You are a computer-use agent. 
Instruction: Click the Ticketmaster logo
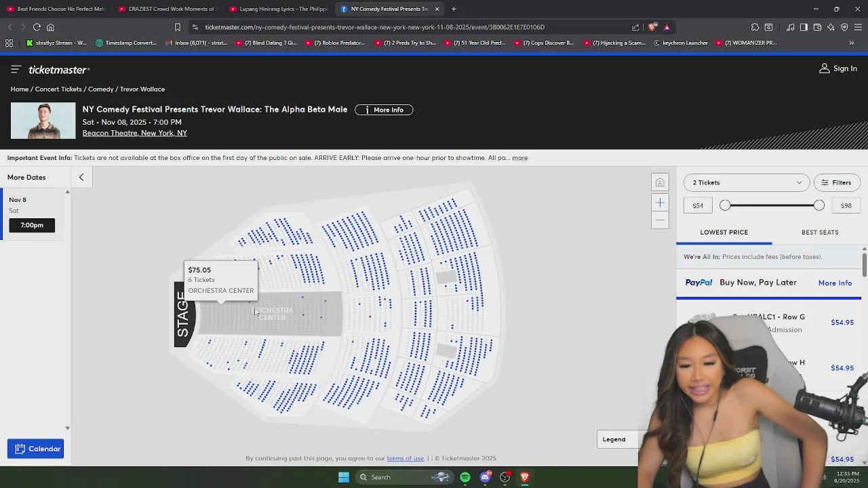[59, 70]
